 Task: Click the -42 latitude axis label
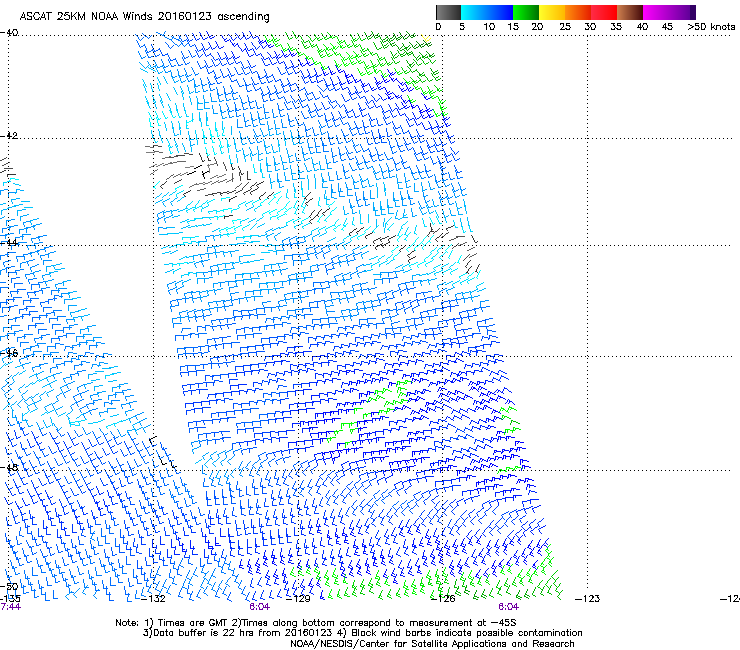tap(9, 135)
